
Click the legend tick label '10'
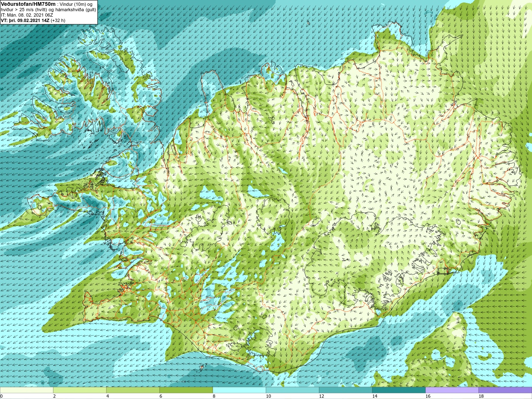tap(268, 396)
